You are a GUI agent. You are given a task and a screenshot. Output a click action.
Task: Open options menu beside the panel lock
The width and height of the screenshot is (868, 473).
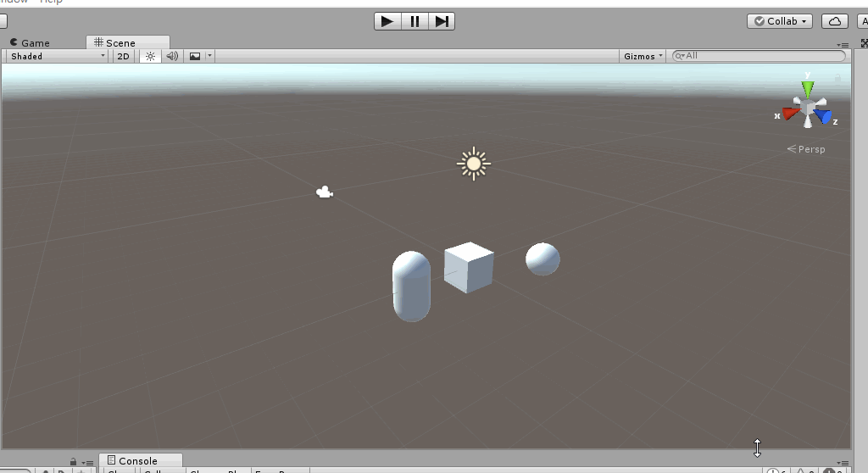pos(87,463)
